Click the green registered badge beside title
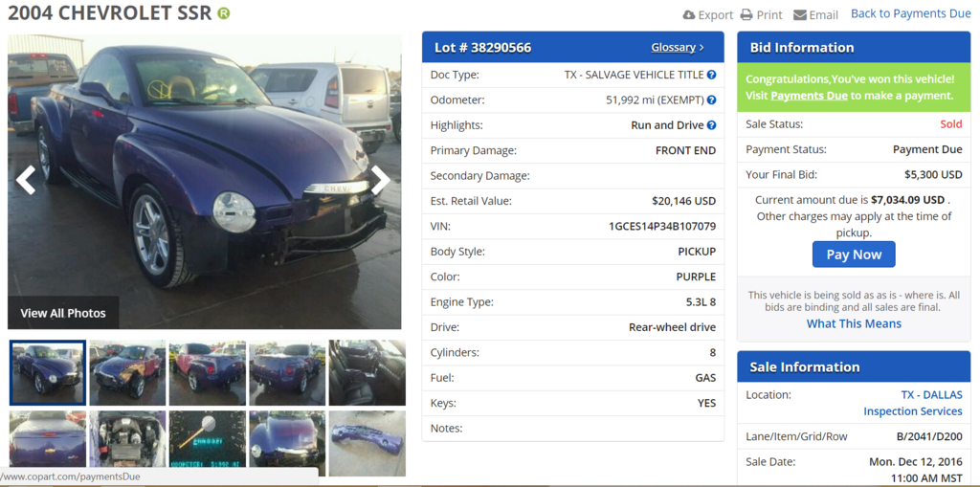This screenshot has height=487, width=980. pyautogui.click(x=224, y=13)
